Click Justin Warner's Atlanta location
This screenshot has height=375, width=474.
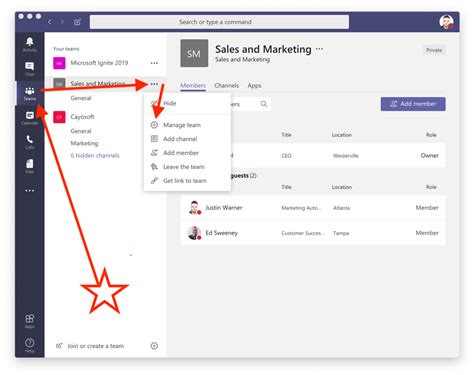[x=341, y=208]
